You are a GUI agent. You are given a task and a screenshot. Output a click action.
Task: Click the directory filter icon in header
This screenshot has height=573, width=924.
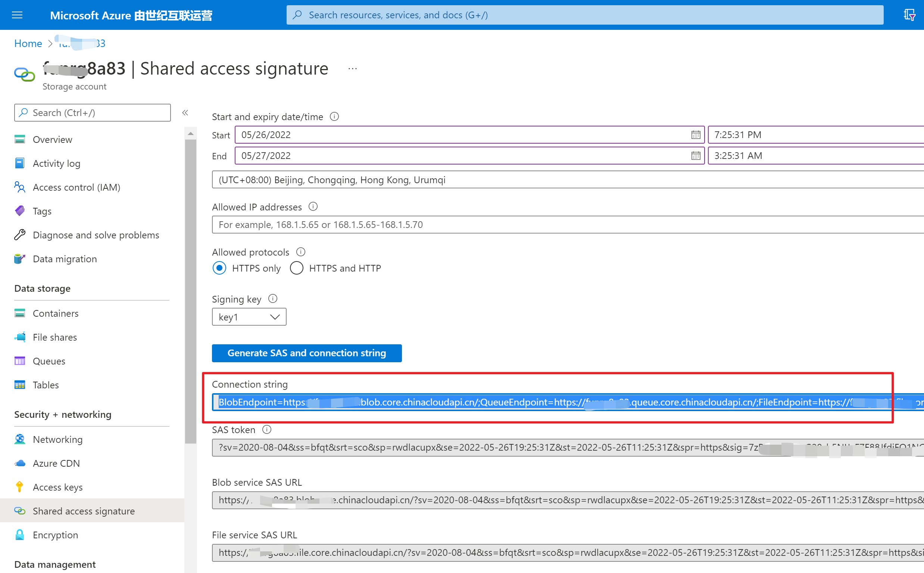click(x=909, y=15)
